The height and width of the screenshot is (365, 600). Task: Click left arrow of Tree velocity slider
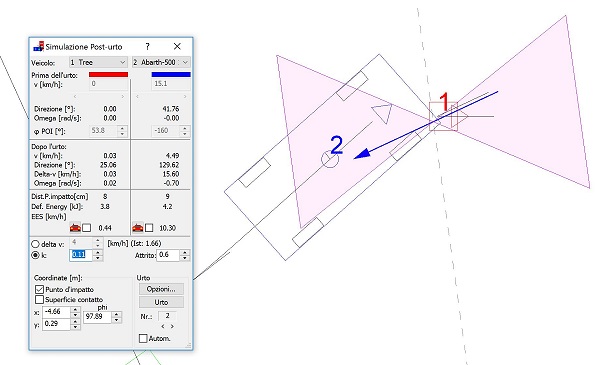tap(75, 96)
